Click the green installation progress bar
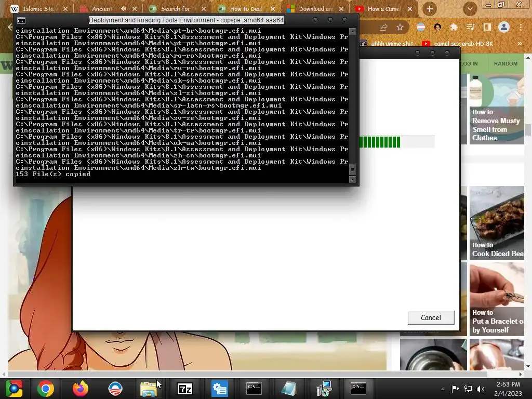 tap(397, 142)
